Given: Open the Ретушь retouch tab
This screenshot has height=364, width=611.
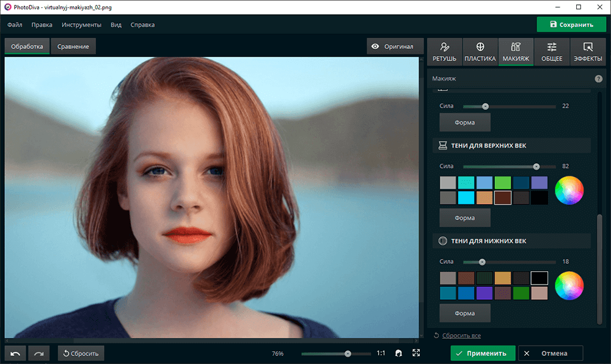Looking at the screenshot, I should pyautogui.click(x=444, y=52).
